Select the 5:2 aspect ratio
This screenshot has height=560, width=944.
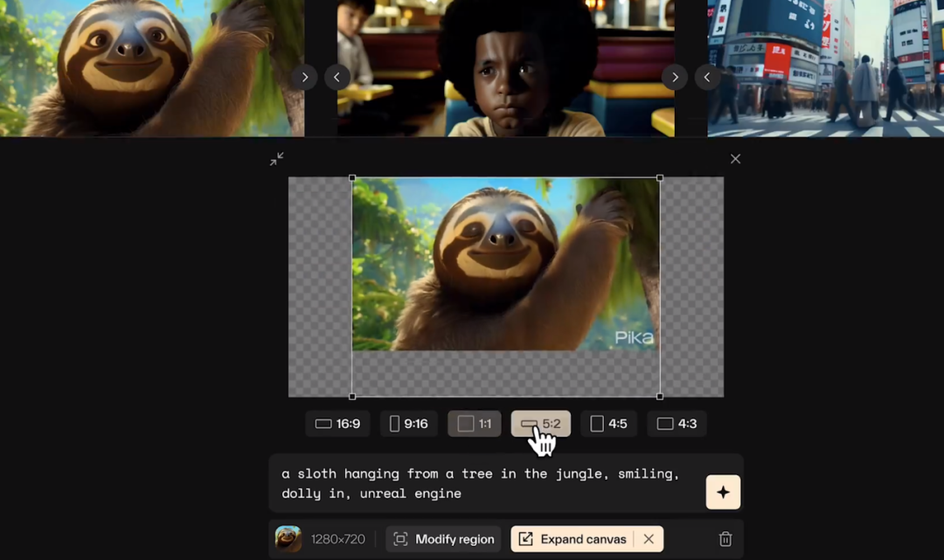[x=541, y=424]
